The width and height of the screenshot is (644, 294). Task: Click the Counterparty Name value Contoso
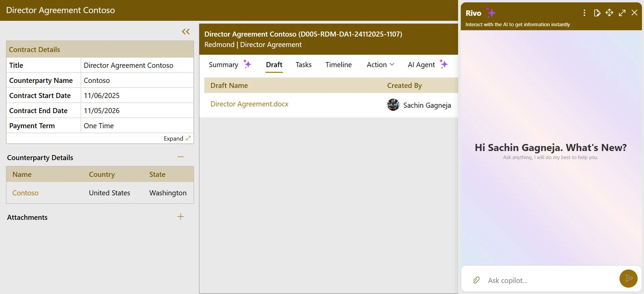click(97, 81)
